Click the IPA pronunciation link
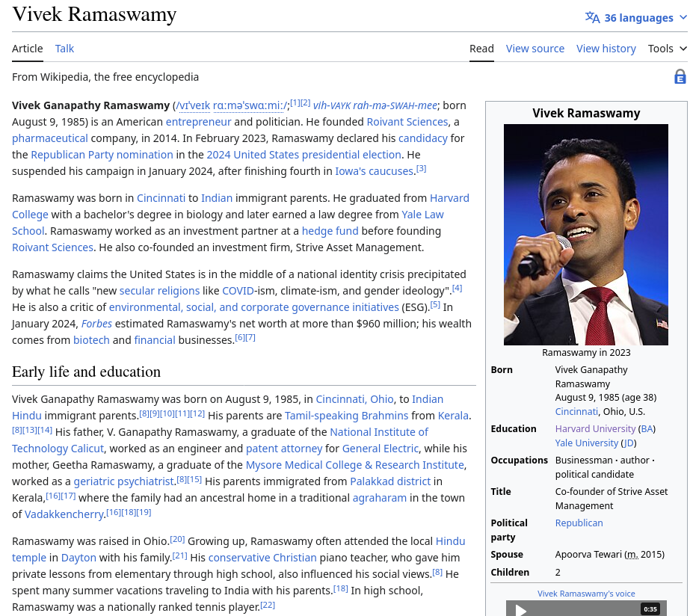This screenshot has width=690, height=616. click(x=232, y=105)
